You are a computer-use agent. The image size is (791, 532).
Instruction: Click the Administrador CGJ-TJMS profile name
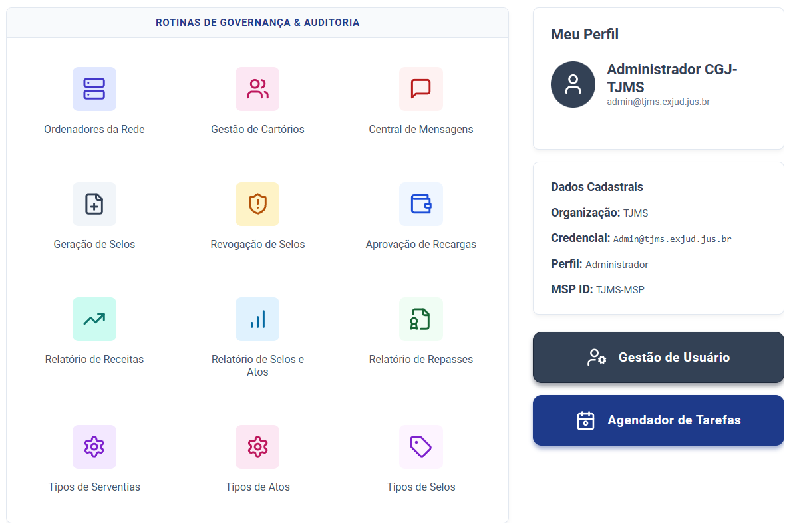(x=672, y=78)
